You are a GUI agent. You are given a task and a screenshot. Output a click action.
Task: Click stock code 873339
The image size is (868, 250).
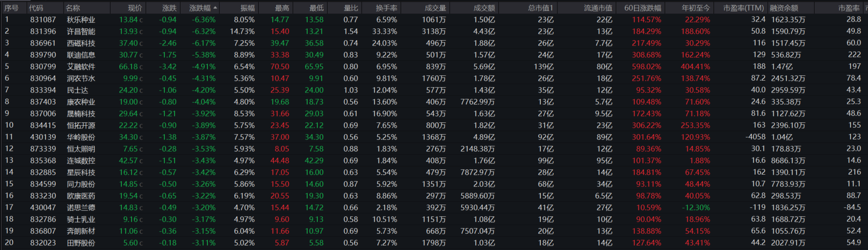point(43,149)
